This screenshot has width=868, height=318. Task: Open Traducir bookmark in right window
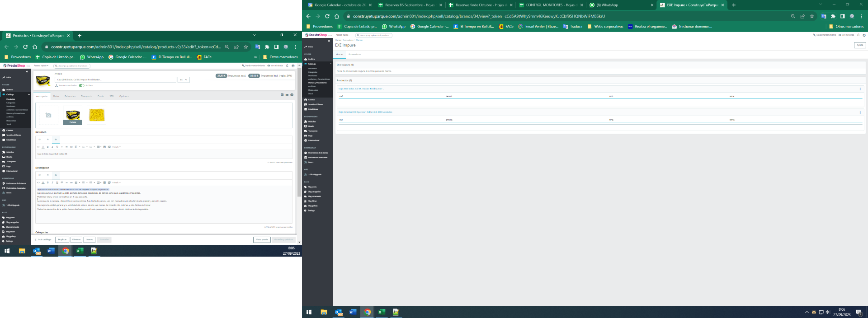[573, 26]
